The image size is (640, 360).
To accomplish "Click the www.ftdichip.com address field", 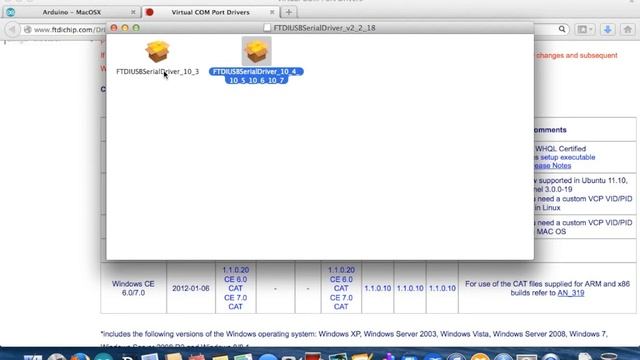I will tap(69, 29).
